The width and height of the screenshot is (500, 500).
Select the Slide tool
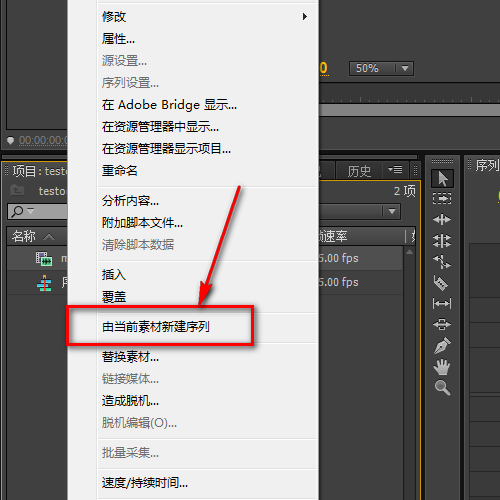click(x=442, y=324)
